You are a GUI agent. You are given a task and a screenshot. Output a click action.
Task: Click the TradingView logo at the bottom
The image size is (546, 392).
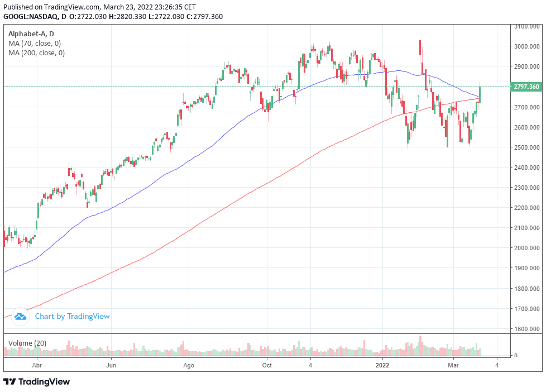pyautogui.click(x=36, y=381)
